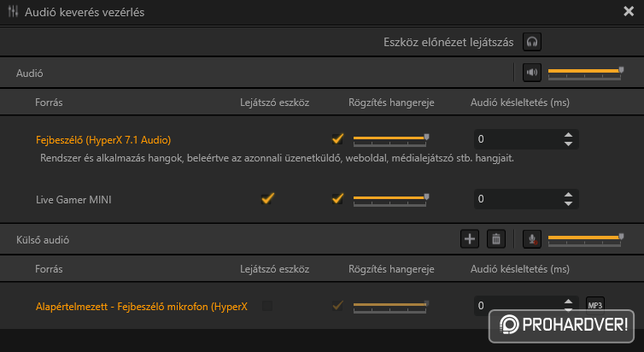Adjust the Audió master volume slider
The width and height of the screenshot is (644, 352).
click(585, 73)
